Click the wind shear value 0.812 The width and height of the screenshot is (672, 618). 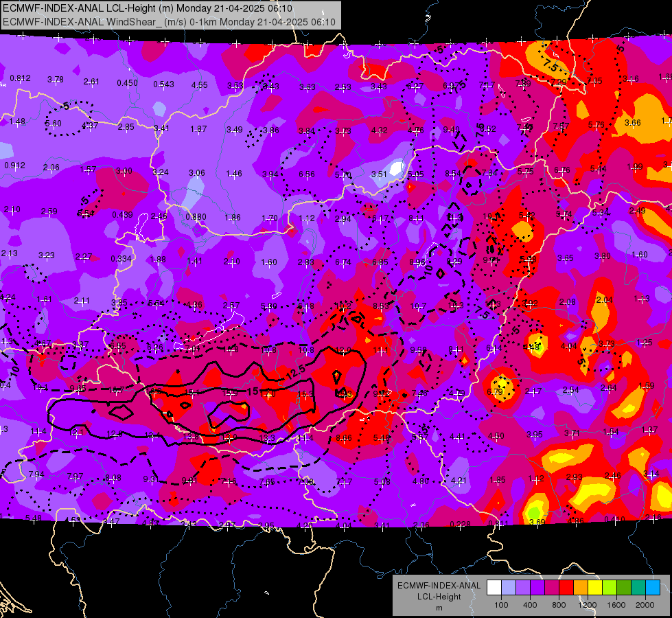coord(20,78)
